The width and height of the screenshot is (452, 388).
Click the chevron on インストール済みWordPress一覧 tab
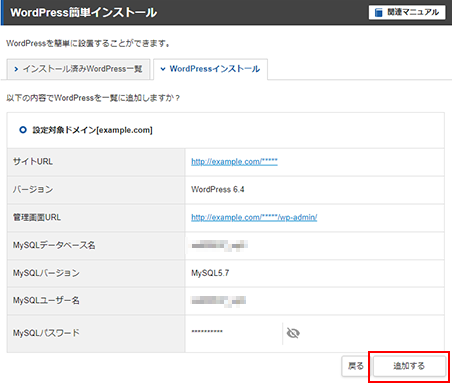(x=16, y=69)
